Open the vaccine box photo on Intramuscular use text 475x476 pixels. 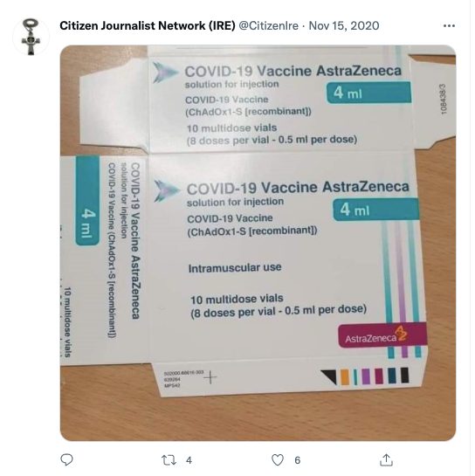235,268
